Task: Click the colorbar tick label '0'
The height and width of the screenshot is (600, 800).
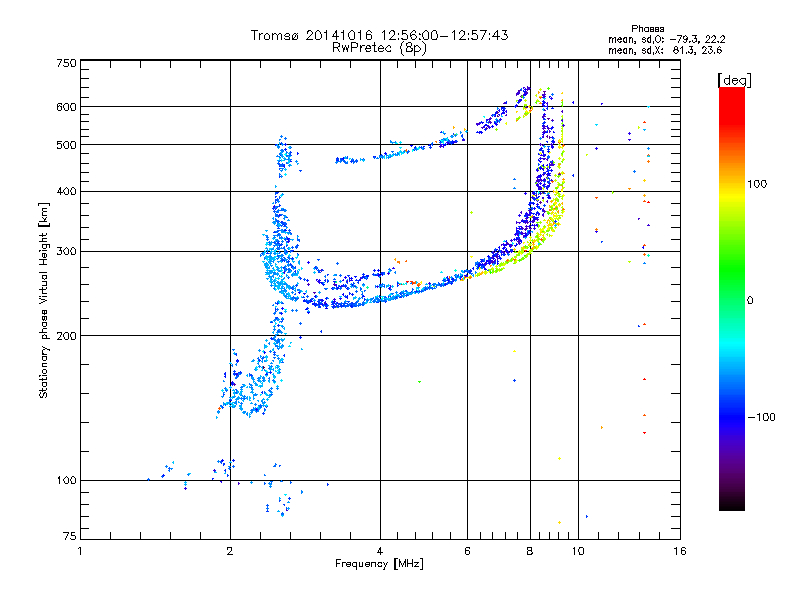Action: tap(750, 300)
